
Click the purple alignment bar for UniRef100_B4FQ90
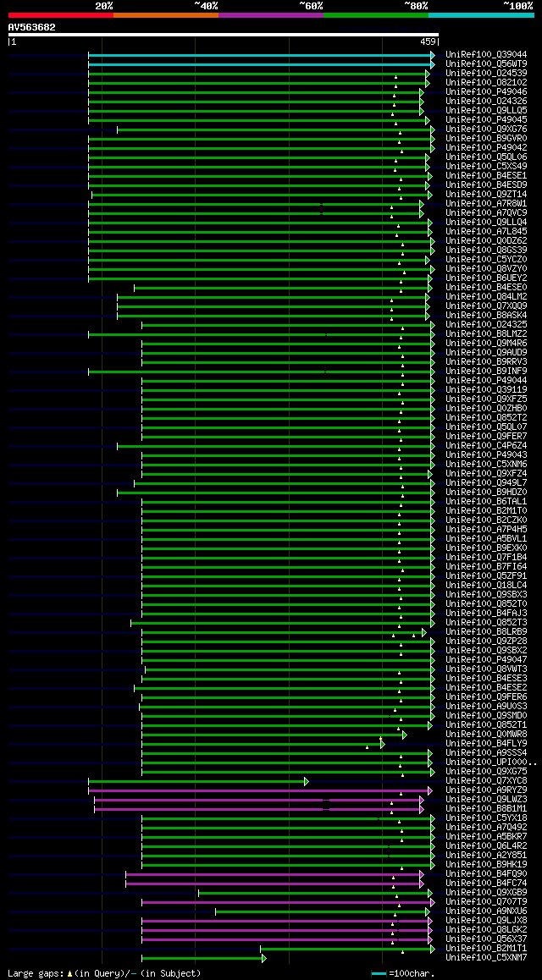(x=274, y=875)
